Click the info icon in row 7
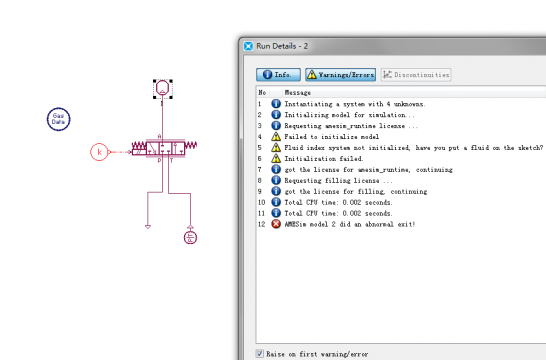The image size is (546, 360). coord(276,170)
